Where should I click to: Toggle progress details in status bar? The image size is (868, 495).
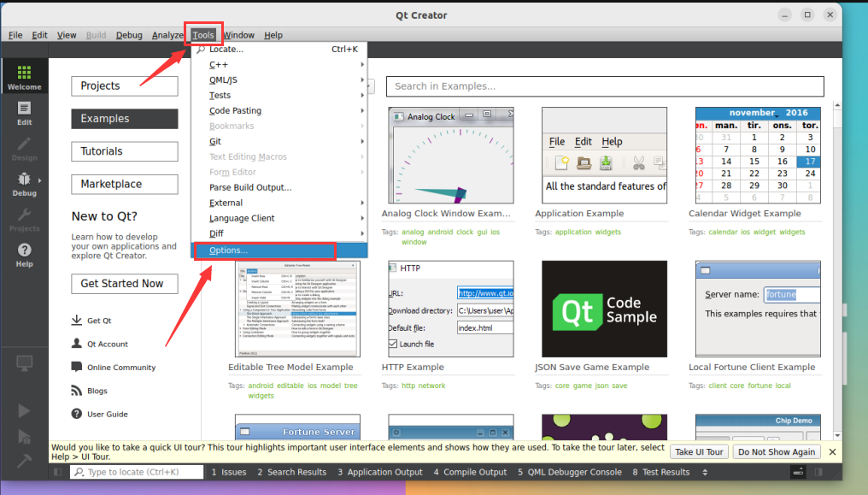tap(798, 472)
